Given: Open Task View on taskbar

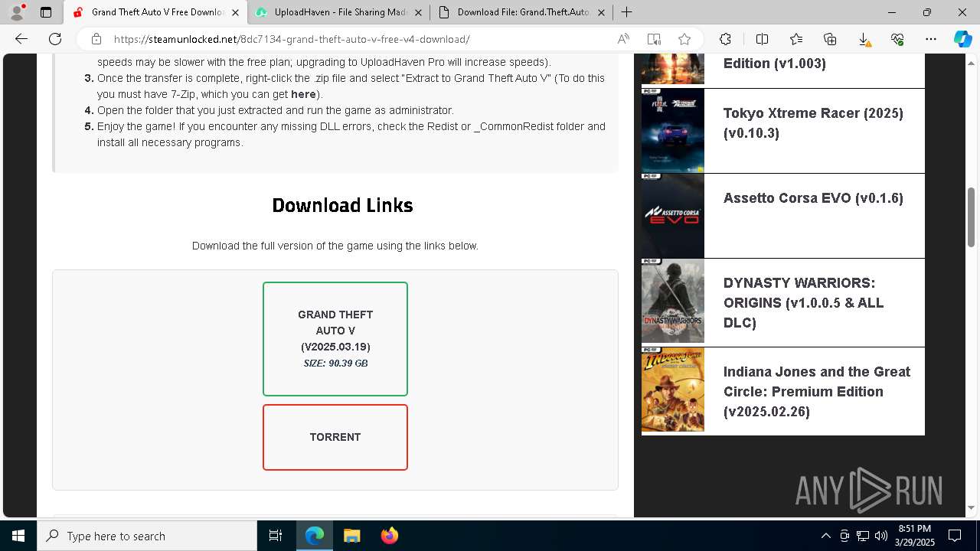Looking at the screenshot, I should (276, 536).
